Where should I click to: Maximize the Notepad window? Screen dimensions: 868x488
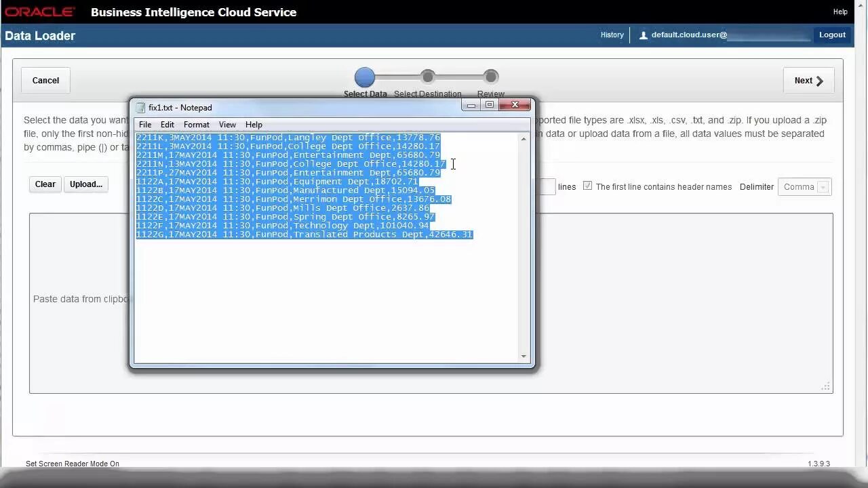click(490, 105)
